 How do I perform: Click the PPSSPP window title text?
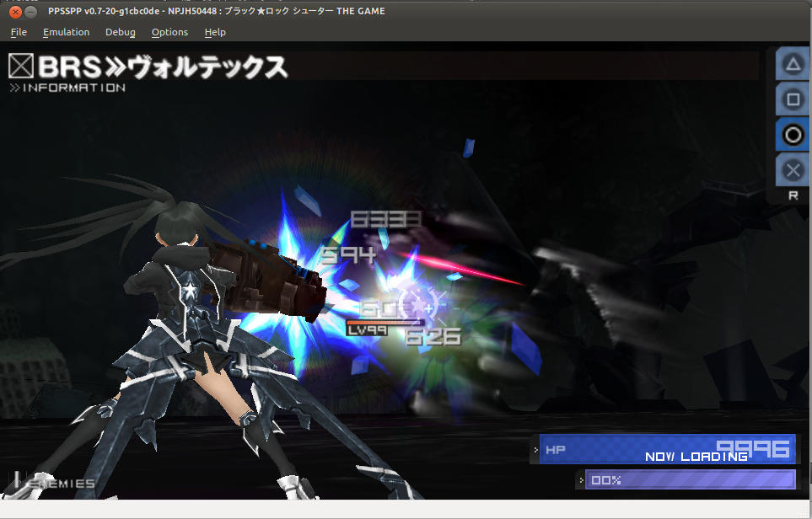click(x=217, y=11)
